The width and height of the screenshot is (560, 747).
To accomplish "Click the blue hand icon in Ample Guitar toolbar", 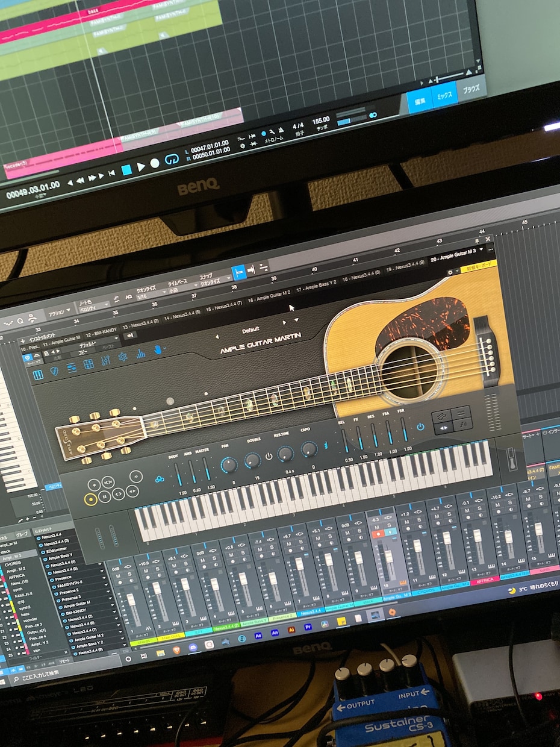I will [x=158, y=349].
